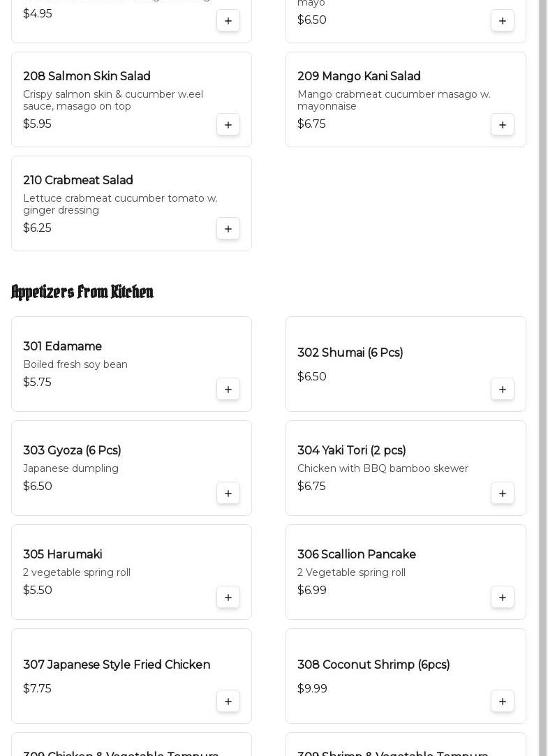Click the vertical page scrollbar

(542, 377)
